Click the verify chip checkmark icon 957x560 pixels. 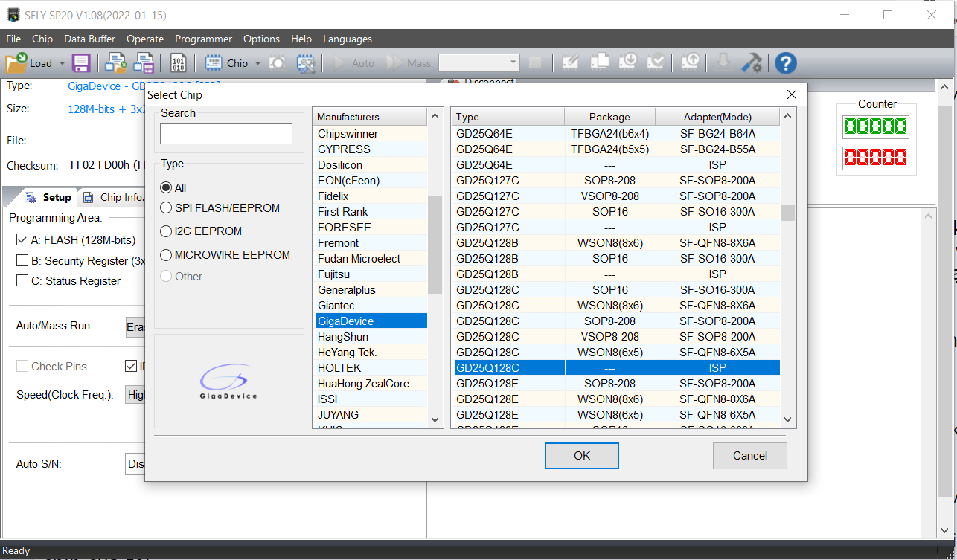pos(656,62)
